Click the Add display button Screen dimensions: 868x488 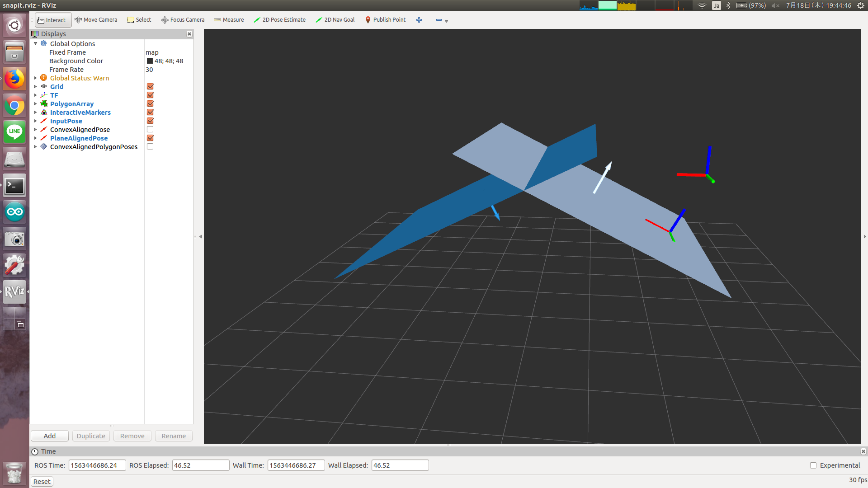[50, 436]
